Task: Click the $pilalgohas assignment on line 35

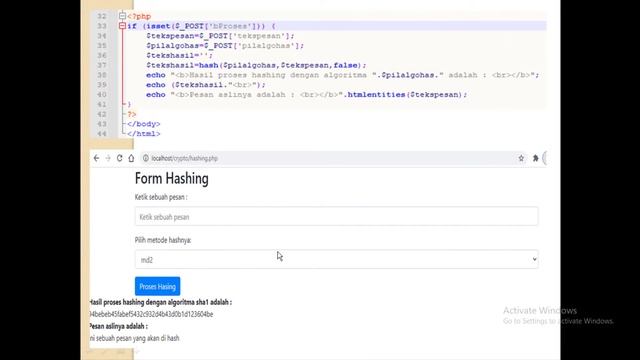Action: (225, 46)
